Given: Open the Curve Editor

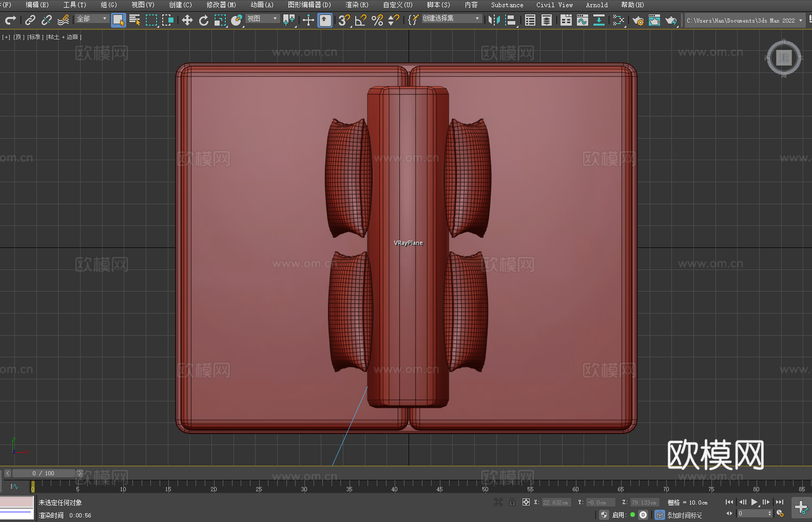Looking at the screenshot, I should coord(582,20).
